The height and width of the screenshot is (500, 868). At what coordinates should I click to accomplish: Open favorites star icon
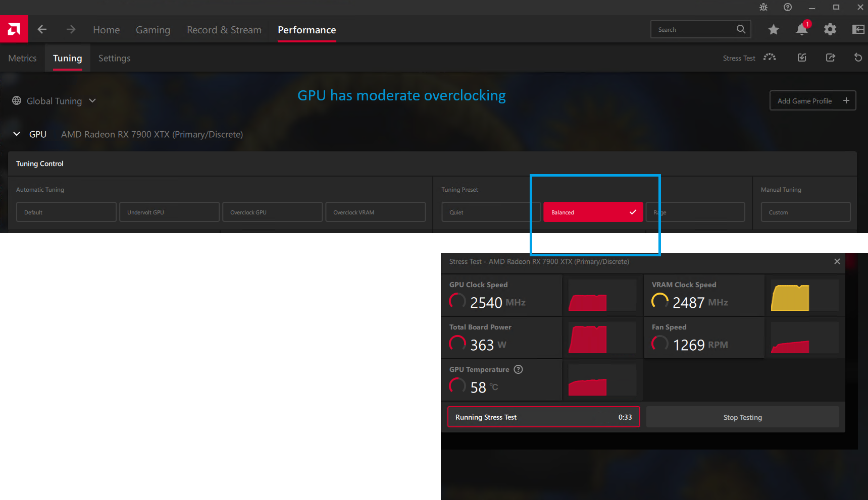[x=773, y=30]
